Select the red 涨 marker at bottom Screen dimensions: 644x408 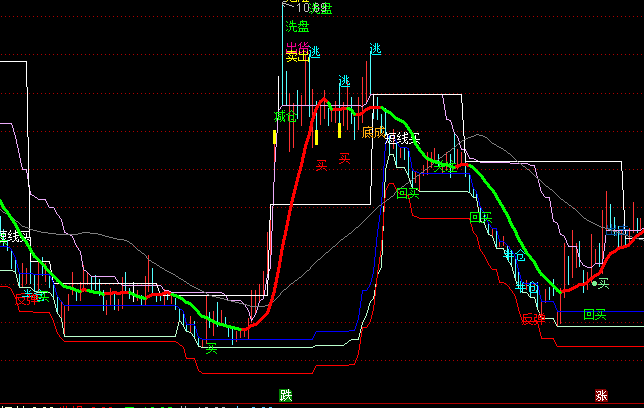(x=600, y=395)
